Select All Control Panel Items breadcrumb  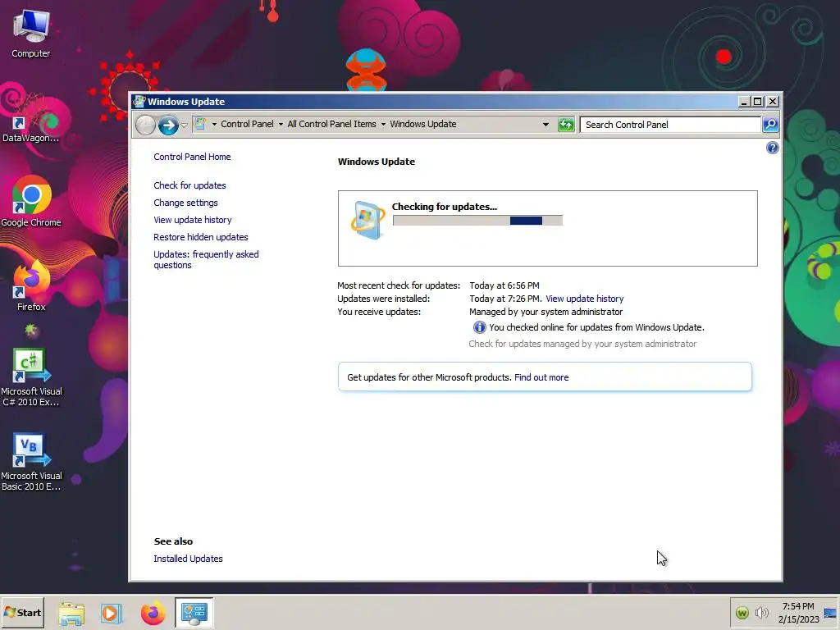click(x=331, y=124)
